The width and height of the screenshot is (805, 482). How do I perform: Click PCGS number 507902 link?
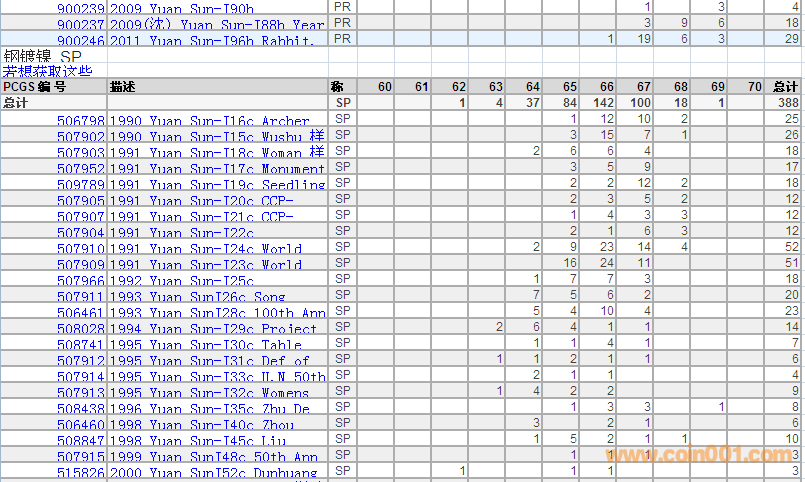click(x=80, y=137)
